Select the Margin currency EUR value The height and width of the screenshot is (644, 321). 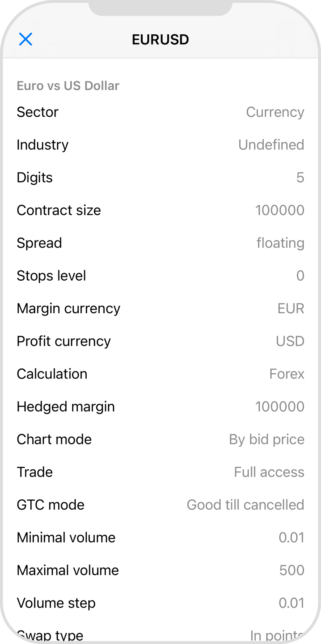coord(291,309)
